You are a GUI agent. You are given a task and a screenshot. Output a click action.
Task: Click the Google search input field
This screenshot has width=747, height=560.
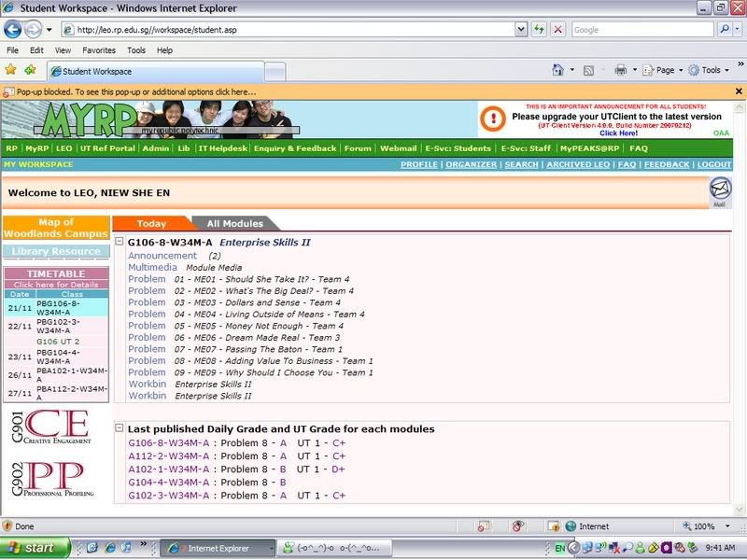tap(642, 30)
